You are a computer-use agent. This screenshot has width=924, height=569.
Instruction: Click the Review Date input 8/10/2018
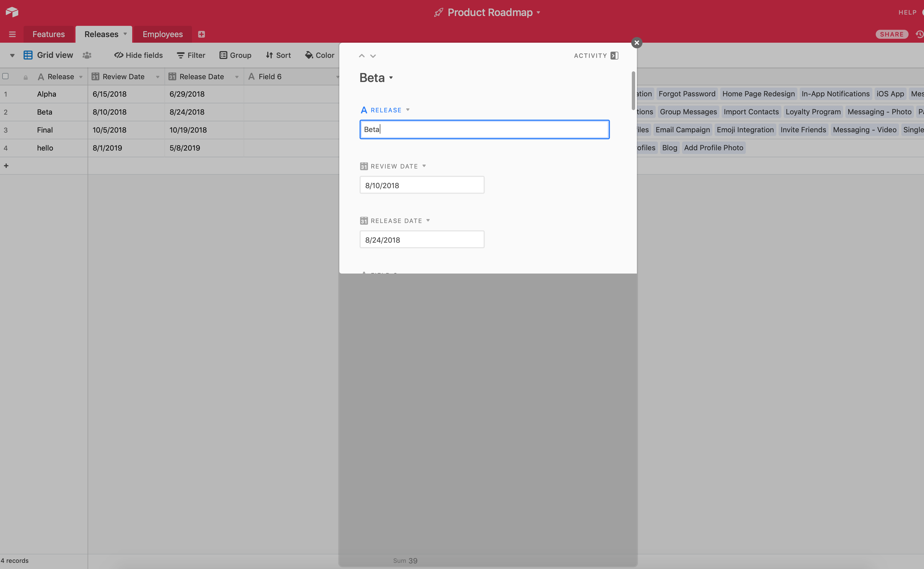coord(422,185)
